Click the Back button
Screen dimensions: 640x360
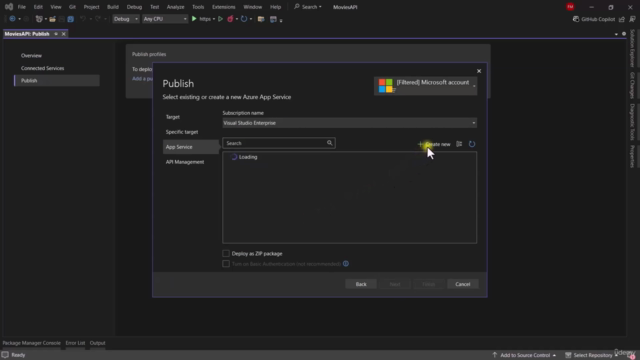[361, 284]
